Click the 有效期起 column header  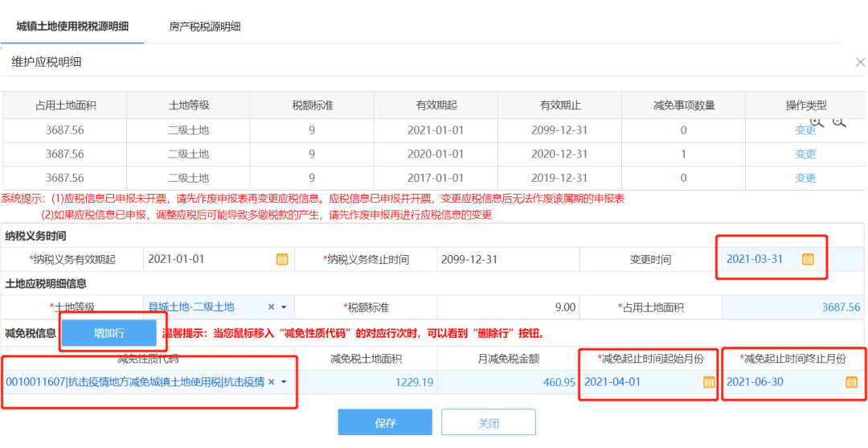[436, 105]
